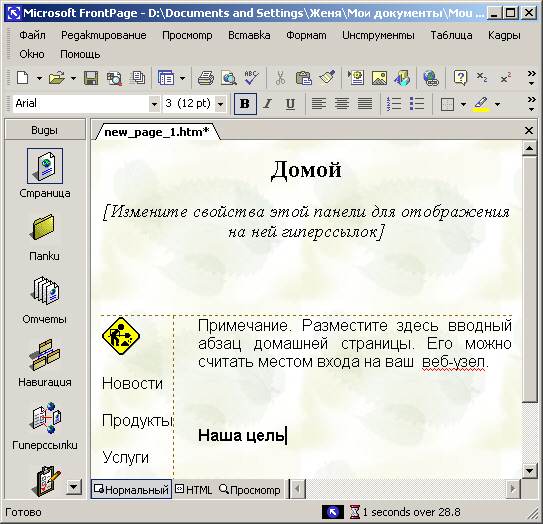Click the Save diskette icon
Viewport: 543px width, 524px height.
click(x=91, y=78)
